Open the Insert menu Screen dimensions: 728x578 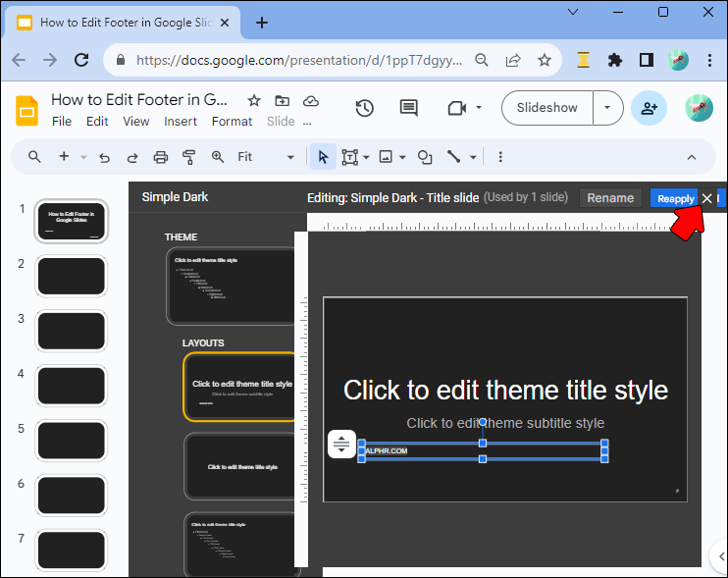coord(181,122)
